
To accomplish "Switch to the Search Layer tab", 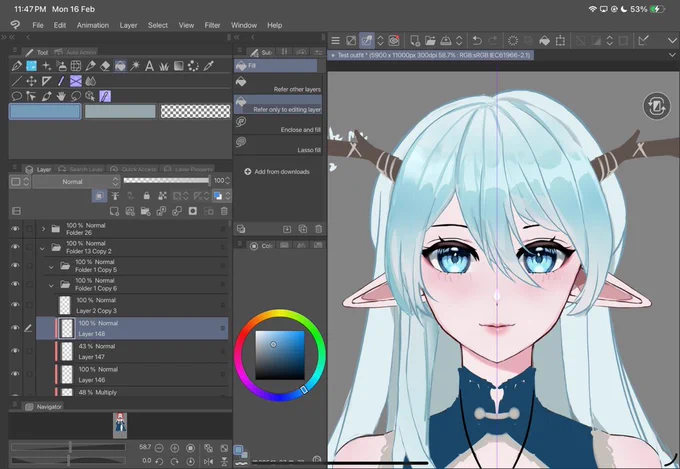I will (x=81, y=169).
